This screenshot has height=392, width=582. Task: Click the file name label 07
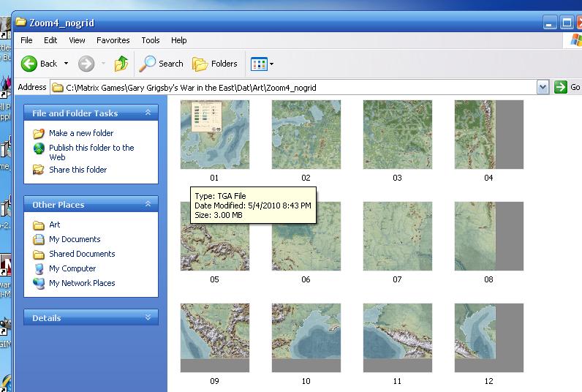(397, 279)
